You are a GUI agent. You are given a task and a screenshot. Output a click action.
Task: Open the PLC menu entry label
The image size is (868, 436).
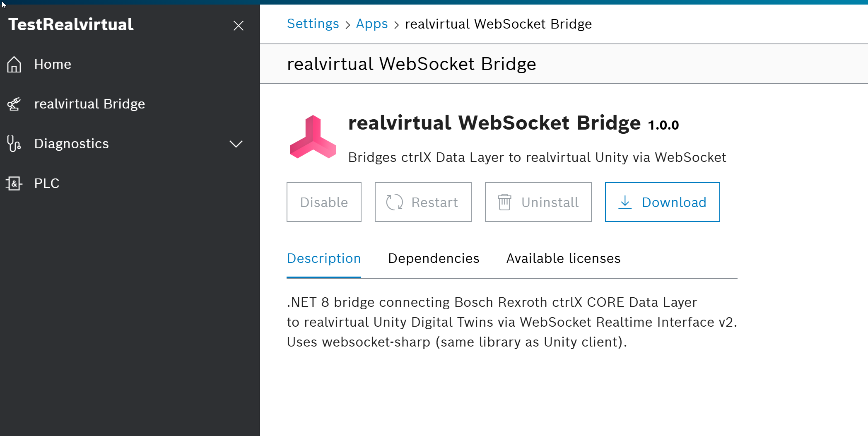[47, 183]
